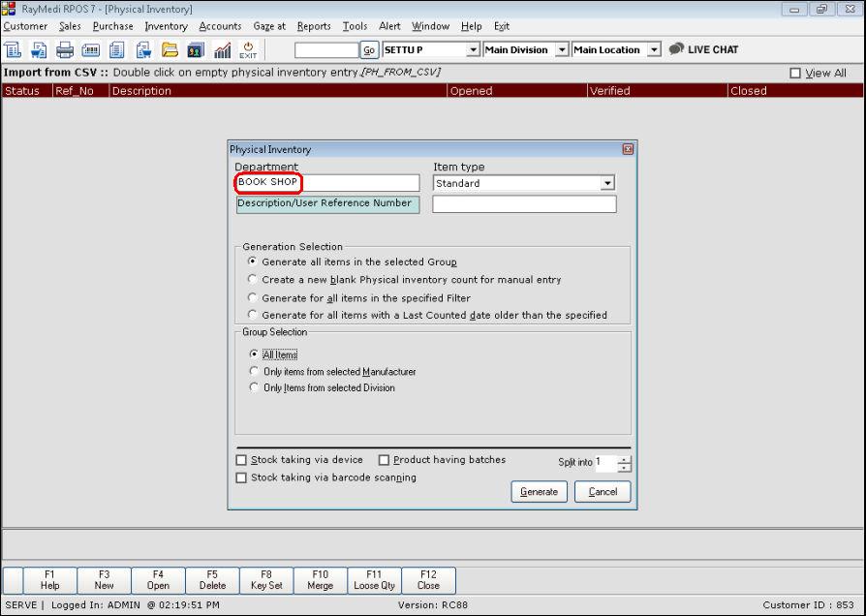The image size is (866, 616).
Task: Open the Main Division dropdown
Action: point(562,49)
